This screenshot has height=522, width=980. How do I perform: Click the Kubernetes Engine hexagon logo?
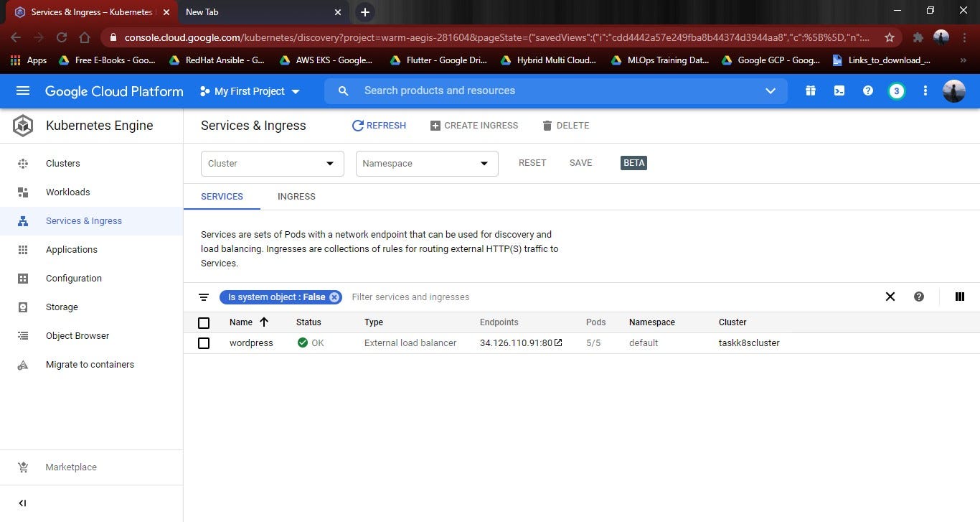23,126
